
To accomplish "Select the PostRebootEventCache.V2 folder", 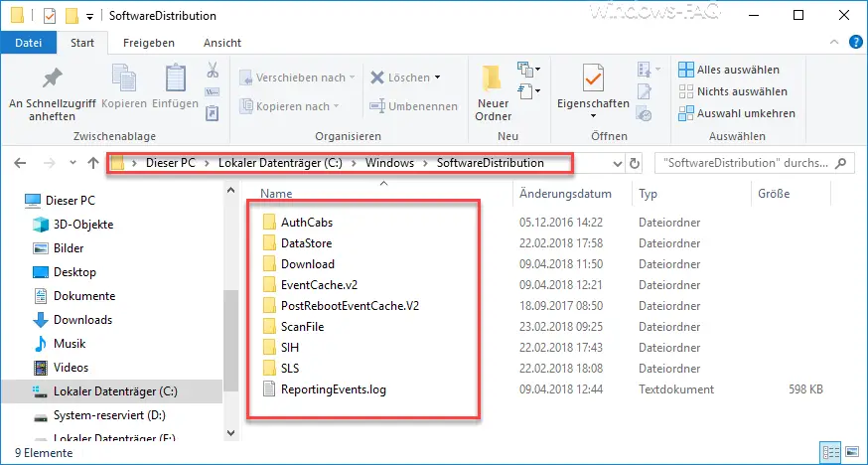I will 350,306.
